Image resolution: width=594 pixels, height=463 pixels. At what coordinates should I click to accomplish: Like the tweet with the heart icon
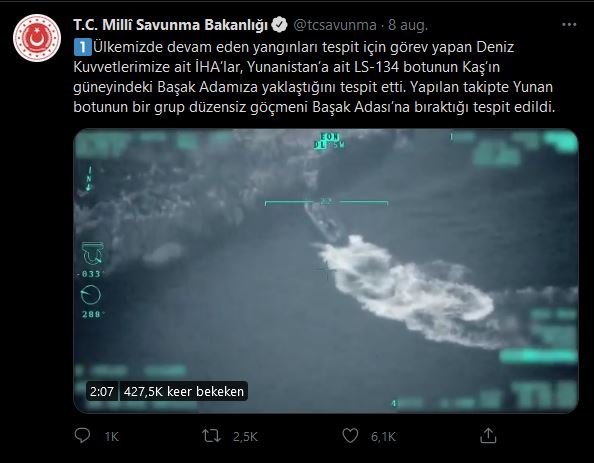tap(350, 436)
